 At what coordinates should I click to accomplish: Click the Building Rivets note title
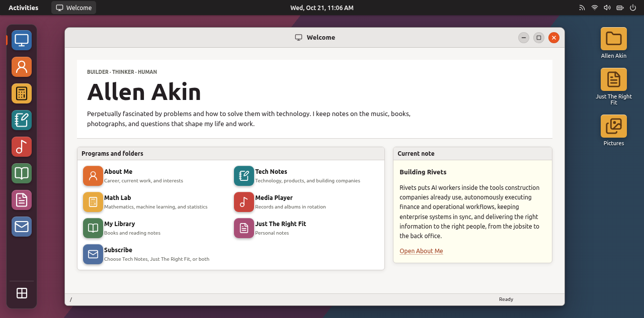click(423, 172)
